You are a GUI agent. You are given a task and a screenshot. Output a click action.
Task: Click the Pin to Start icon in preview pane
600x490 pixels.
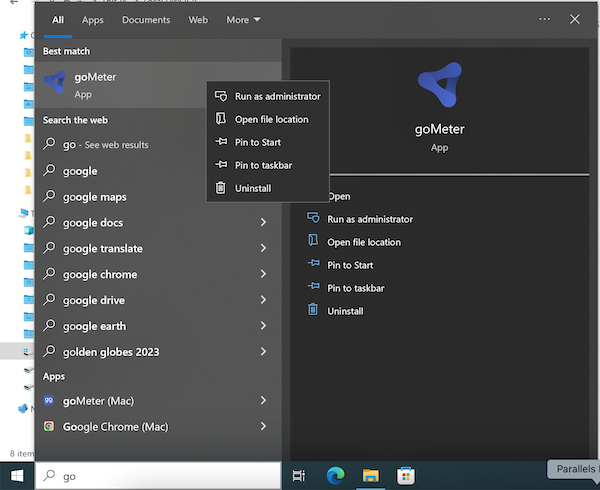(x=313, y=264)
